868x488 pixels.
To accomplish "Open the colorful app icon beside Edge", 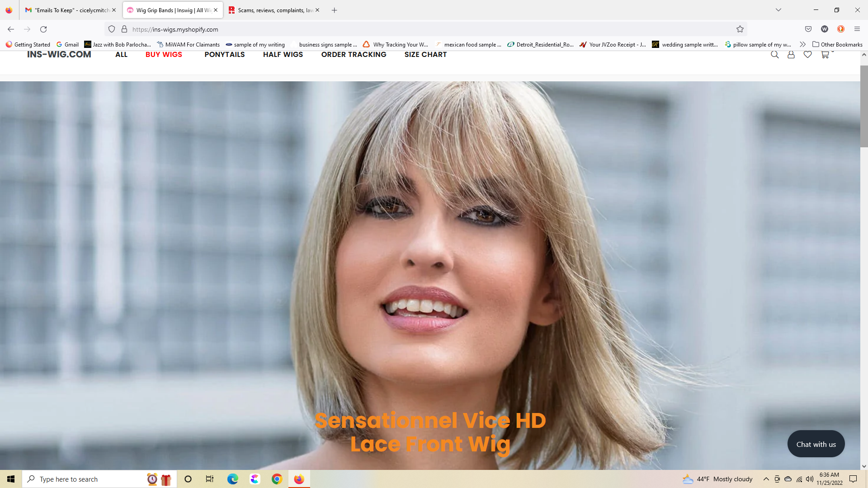I will pos(255,479).
